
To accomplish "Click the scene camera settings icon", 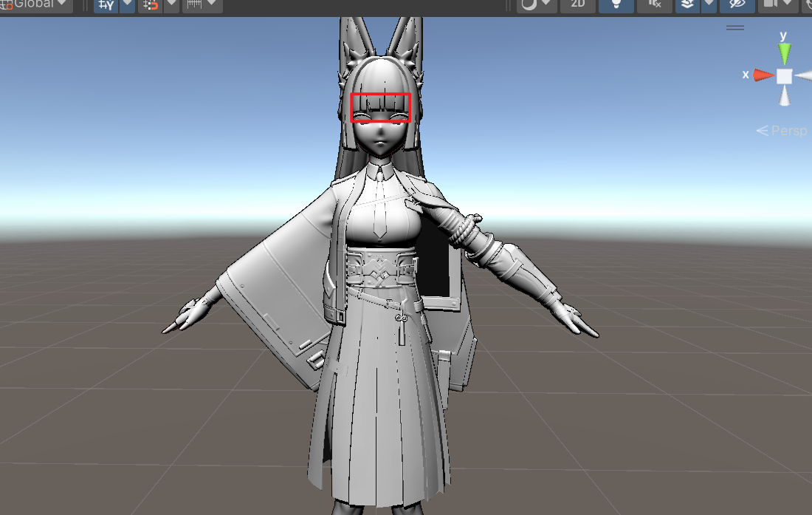I will click(771, 4).
